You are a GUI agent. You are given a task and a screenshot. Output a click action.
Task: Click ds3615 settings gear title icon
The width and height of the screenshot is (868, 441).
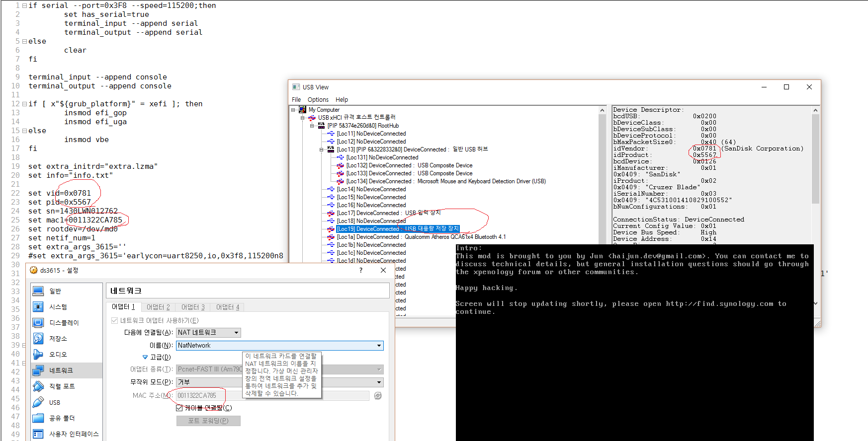click(34, 270)
